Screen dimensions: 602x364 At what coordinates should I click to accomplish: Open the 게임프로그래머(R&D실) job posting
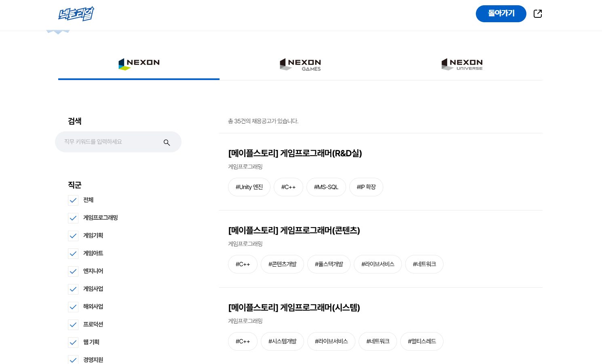click(295, 153)
